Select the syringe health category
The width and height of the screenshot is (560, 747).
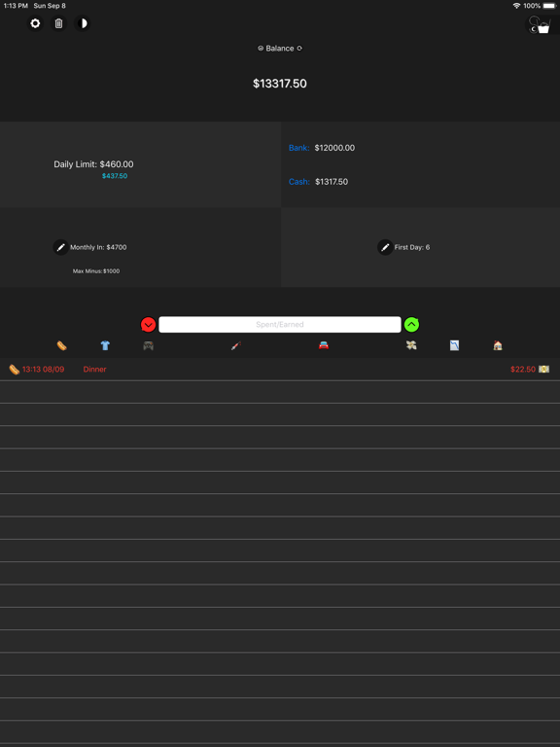point(236,345)
